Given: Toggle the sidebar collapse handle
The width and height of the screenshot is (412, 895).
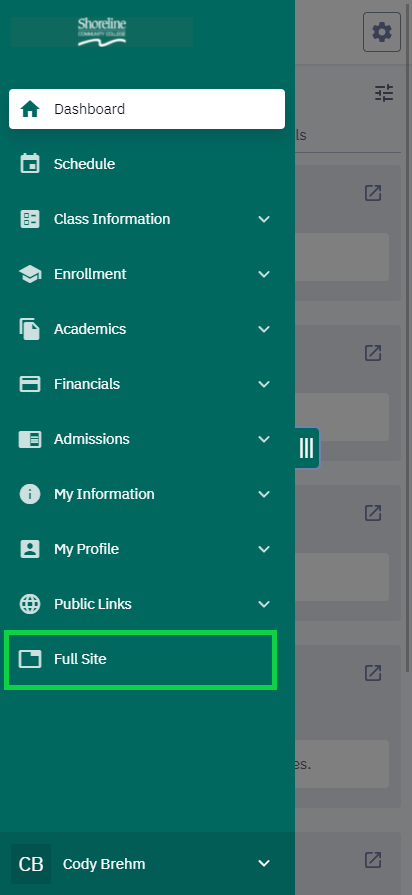Looking at the screenshot, I should coord(306,448).
